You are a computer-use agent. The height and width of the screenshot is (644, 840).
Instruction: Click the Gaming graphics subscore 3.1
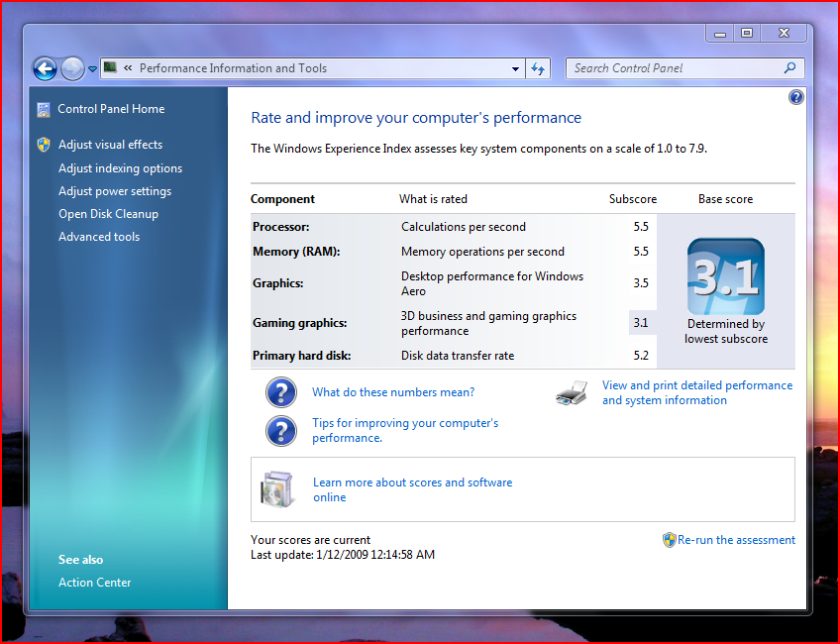tap(641, 323)
